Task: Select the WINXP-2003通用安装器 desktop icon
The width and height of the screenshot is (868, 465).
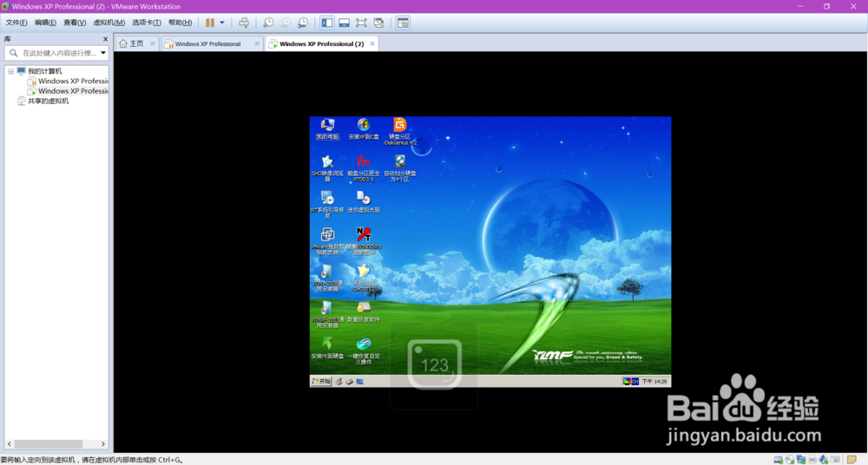Action: coord(327,314)
